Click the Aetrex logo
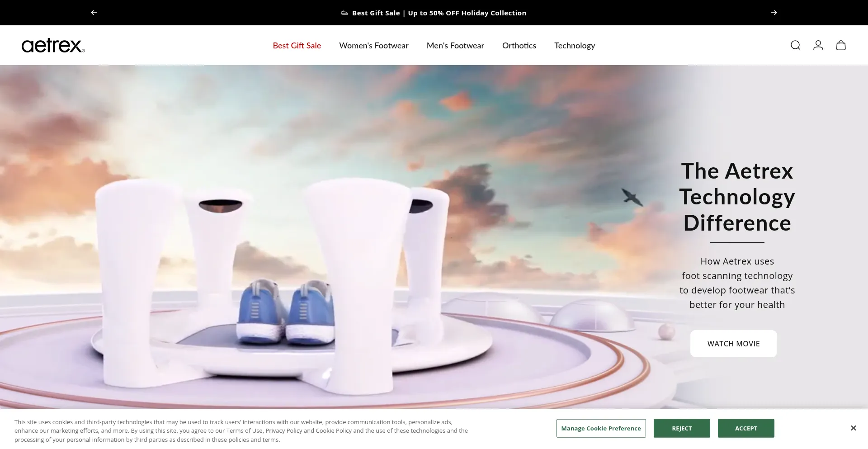868x449 pixels. [53, 46]
